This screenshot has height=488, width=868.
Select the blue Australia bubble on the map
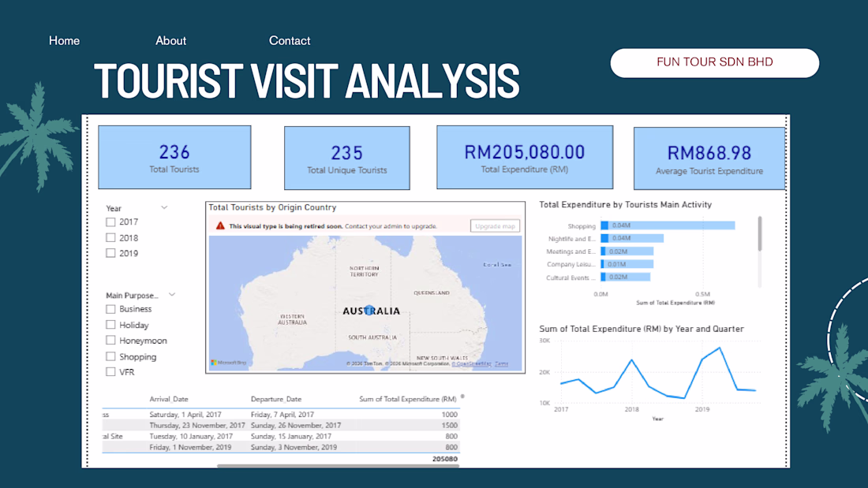click(369, 311)
